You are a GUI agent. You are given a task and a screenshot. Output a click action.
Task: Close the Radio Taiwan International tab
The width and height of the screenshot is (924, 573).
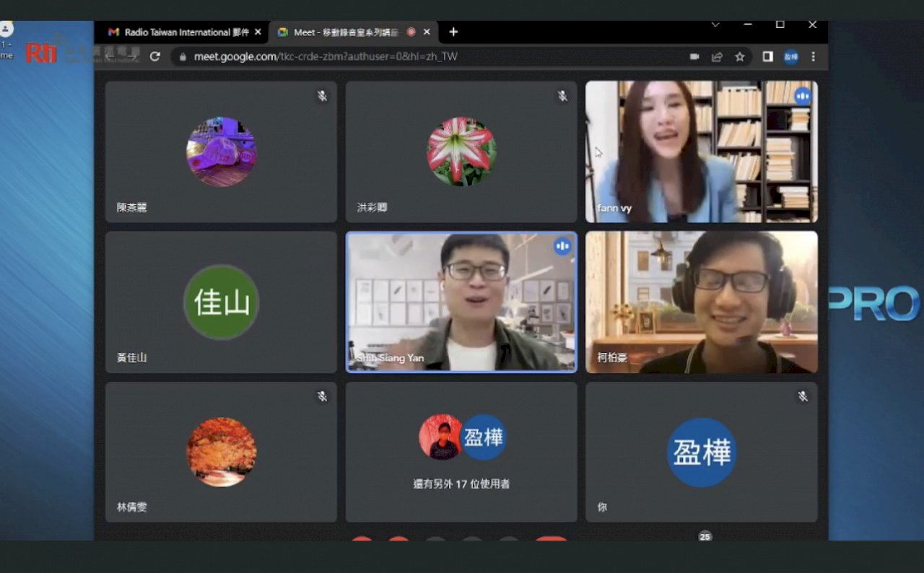click(x=258, y=32)
